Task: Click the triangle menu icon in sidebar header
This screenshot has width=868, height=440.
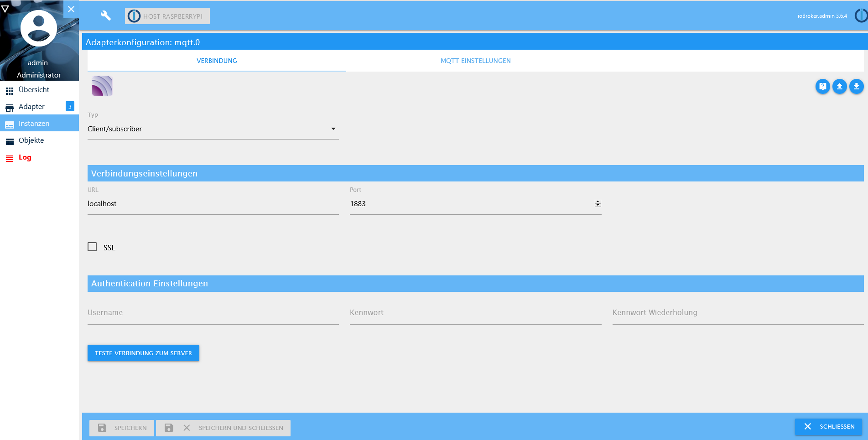Action: pyautogui.click(x=5, y=8)
